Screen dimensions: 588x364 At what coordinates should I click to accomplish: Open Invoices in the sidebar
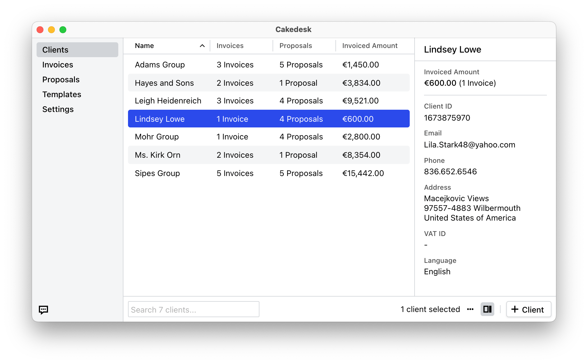(58, 65)
